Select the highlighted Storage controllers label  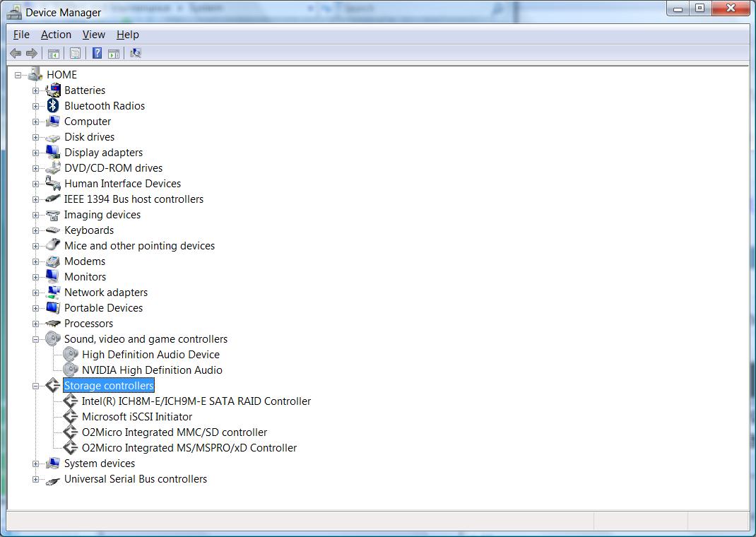[109, 385]
